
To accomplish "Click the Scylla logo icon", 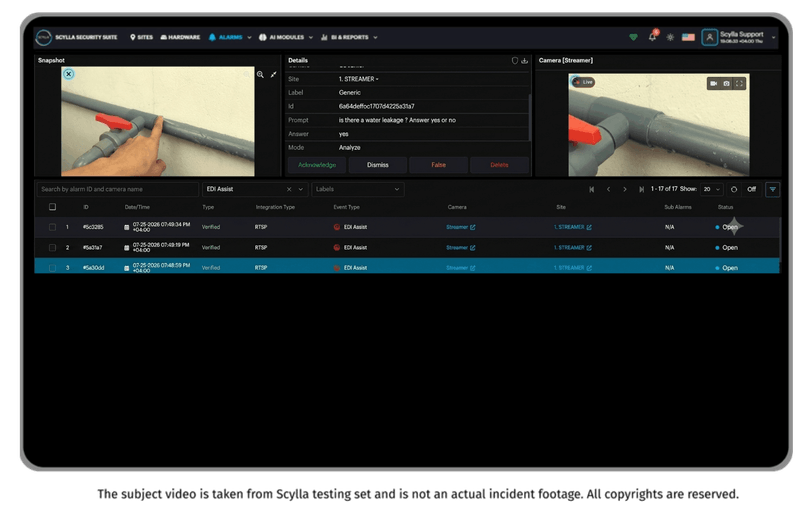I will point(44,37).
